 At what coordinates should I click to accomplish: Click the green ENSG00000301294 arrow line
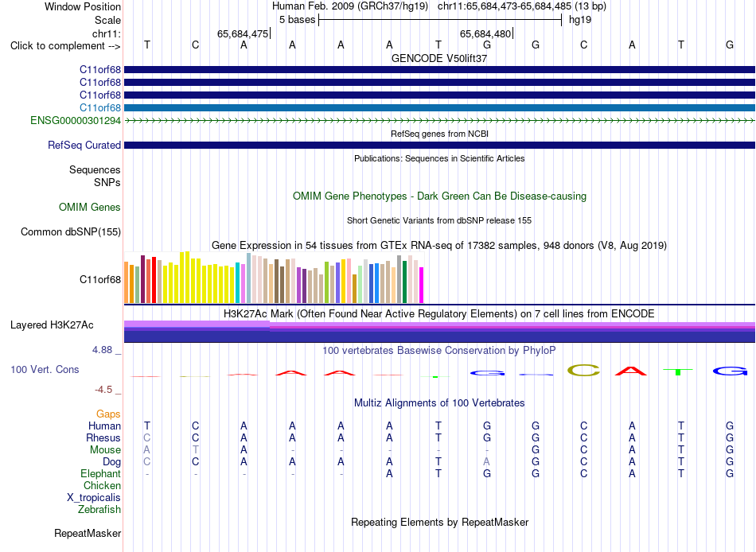pos(439,121)
